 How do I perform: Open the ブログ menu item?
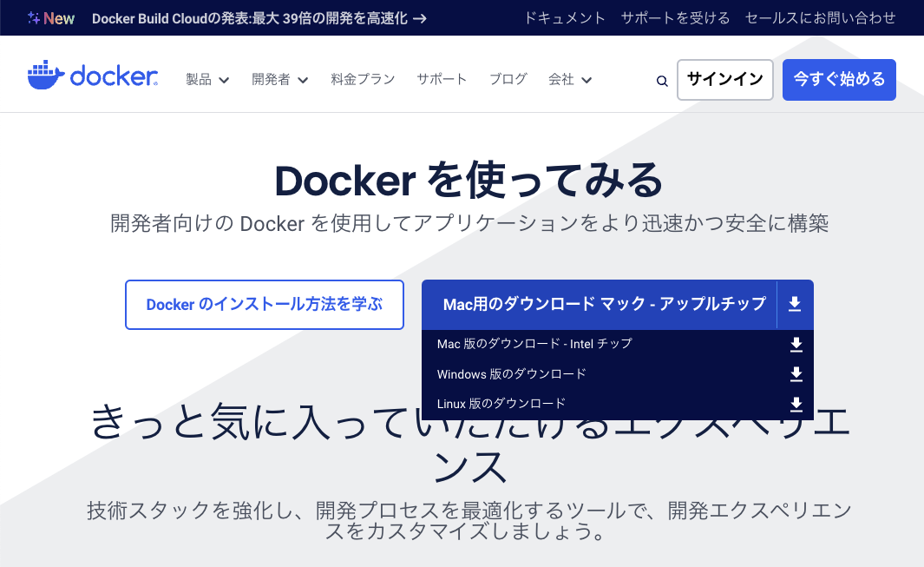coord(508,79)
